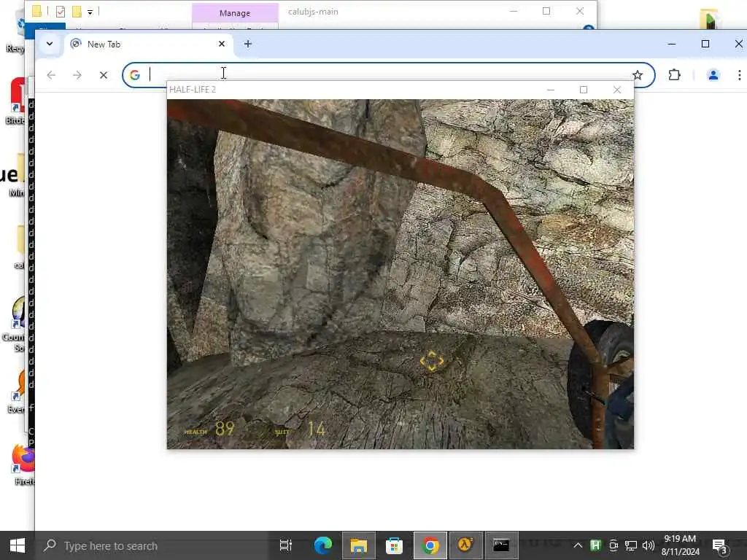The width and height of the screenshot is (747, 560).
Task: Open File Explorer from the taskbar
Action: point(359,545)
